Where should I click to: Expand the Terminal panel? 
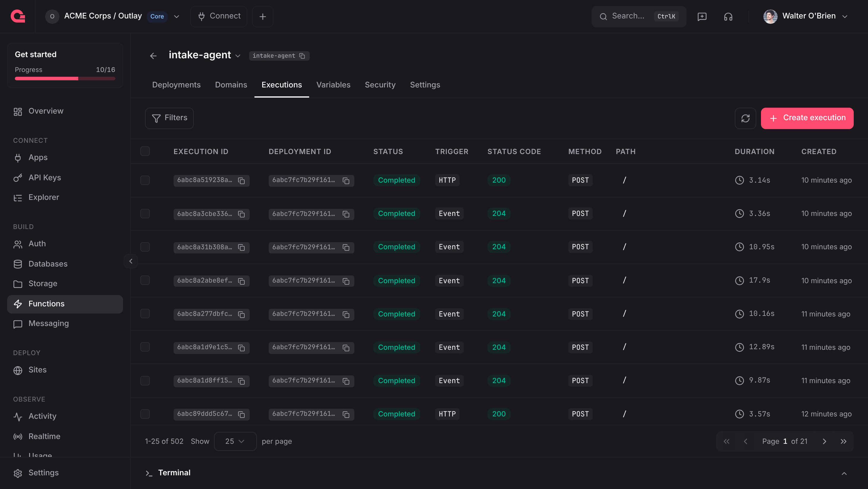844,473
